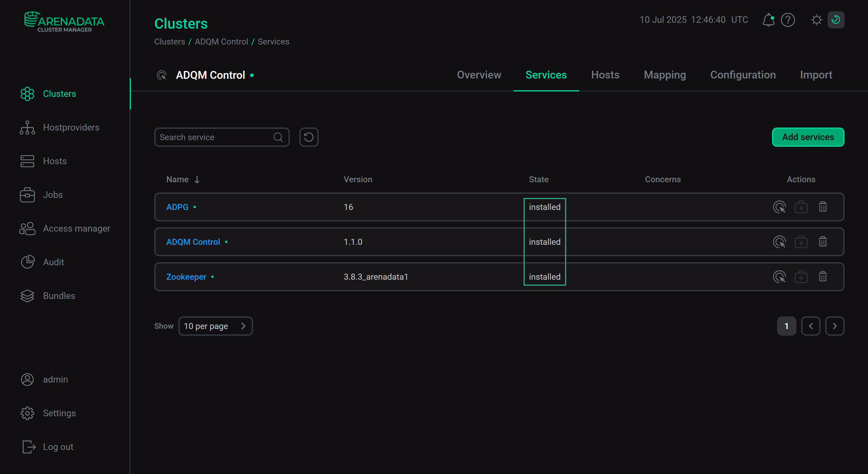Viewport: 868px width, 474px height.
Task: Open maintenance mode icon for ADPG service
Action: pos(780,207)
